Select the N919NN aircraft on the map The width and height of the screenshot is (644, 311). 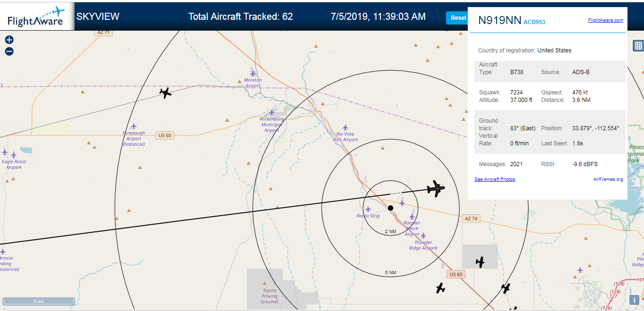coord(436,189)
